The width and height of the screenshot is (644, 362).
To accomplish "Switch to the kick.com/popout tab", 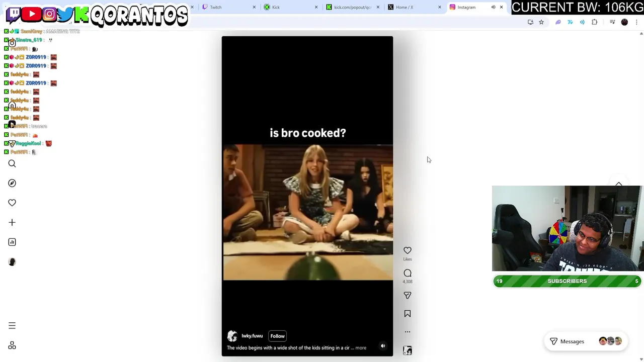I will pyautogui.click(x=352, y=7).
